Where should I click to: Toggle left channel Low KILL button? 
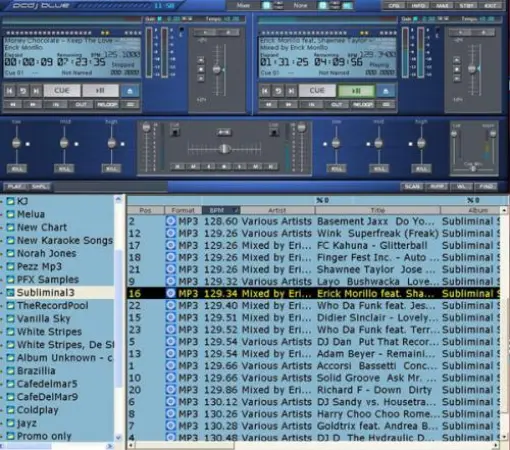[x=17, y=169]
